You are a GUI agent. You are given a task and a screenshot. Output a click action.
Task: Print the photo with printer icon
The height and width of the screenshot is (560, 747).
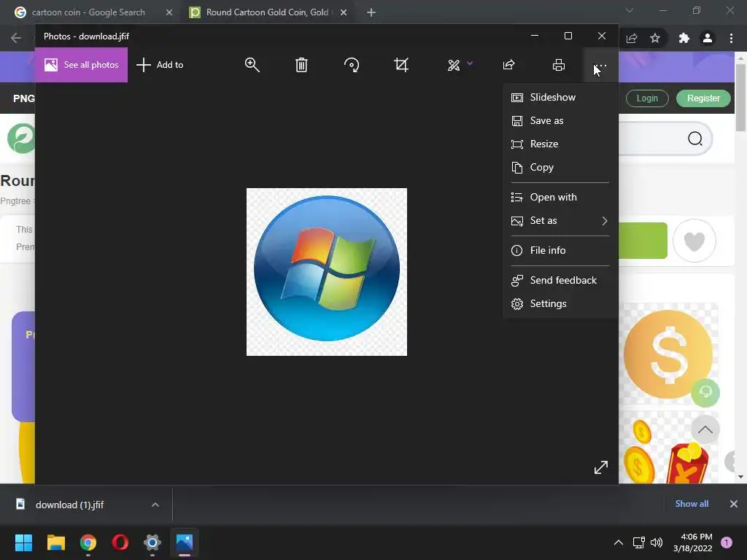click(x=559, y=65)
